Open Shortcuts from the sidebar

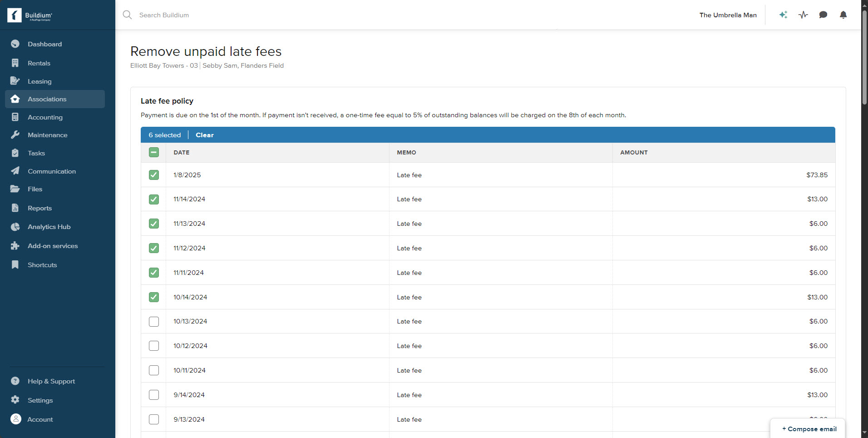tap(42, 265)
